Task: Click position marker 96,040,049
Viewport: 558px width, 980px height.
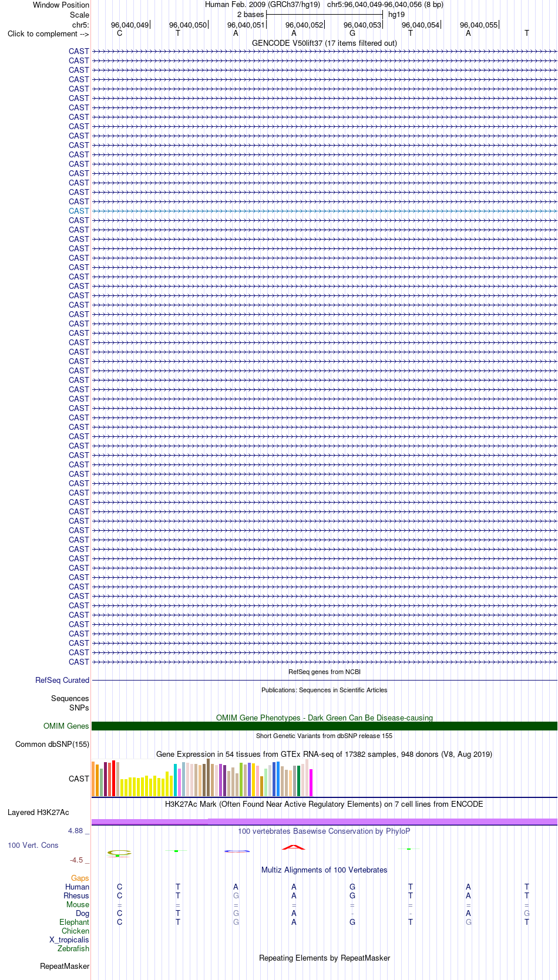Action: point(130,25)
